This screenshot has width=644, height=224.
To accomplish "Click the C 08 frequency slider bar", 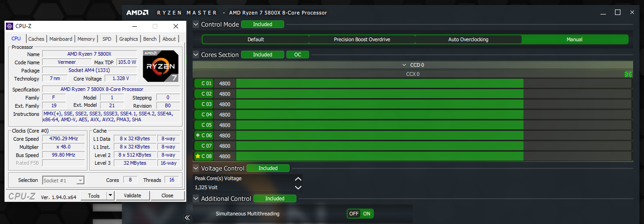I will click(x=434, y=156).
